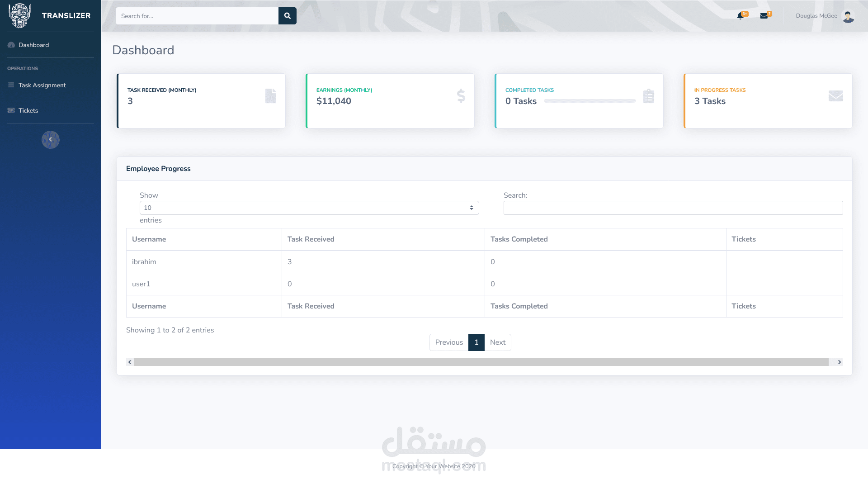
Task: Click the $11,040 earnings value
Action: 334,101
